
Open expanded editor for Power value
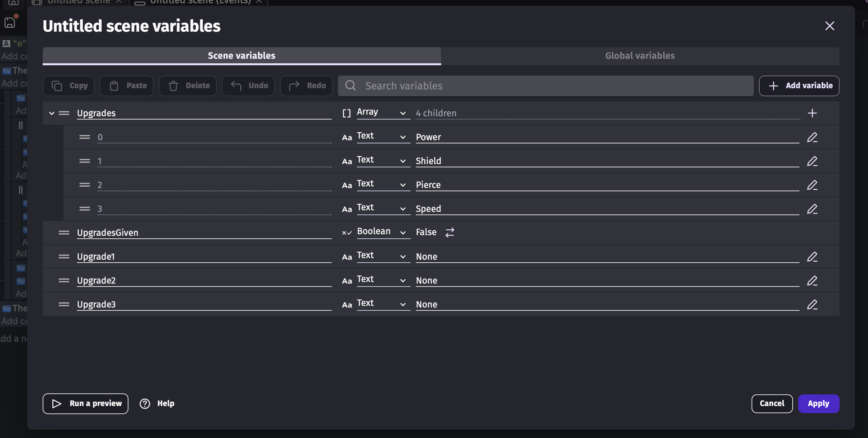pos(812,137)
